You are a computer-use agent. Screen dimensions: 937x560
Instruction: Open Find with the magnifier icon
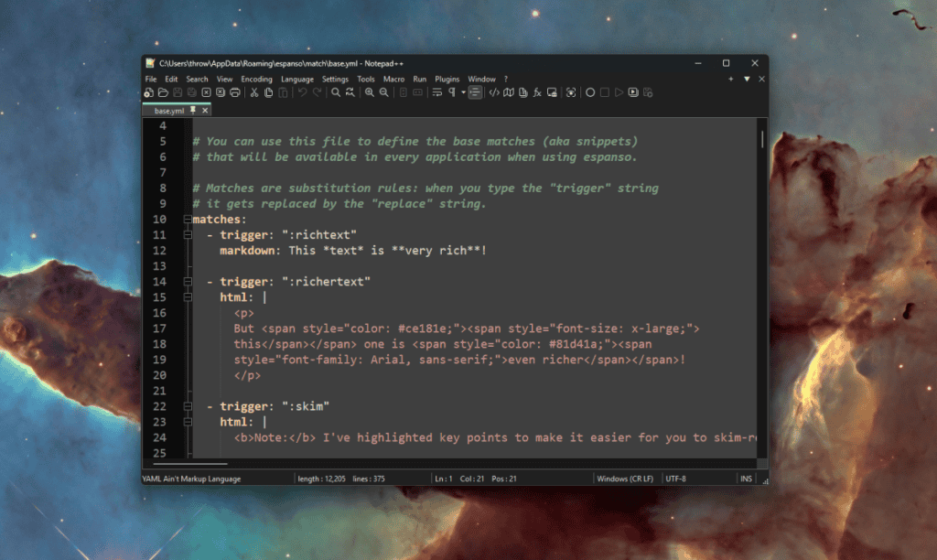(x=336, y=92)
